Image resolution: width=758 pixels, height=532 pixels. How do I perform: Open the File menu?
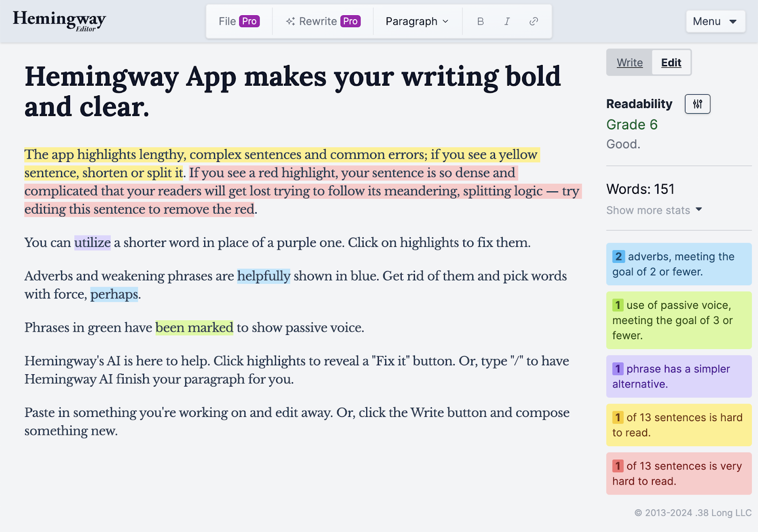pyautogui.click(x=227, y=21)
